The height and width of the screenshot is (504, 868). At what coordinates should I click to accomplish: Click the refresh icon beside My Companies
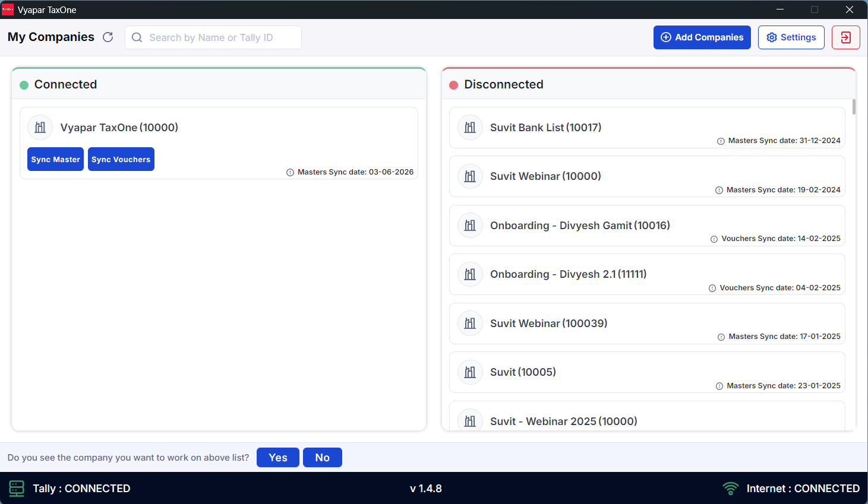[x=108, y=37]
